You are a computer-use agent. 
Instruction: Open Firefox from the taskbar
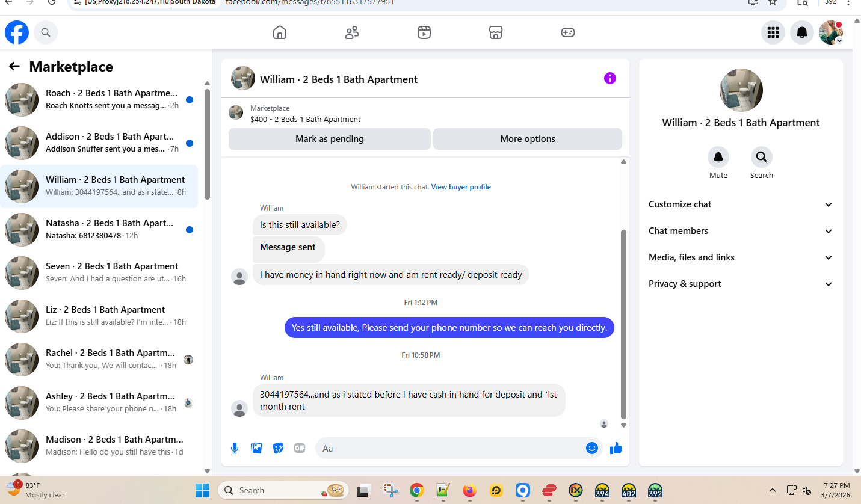pyautogui.click(x=470, y=490)
